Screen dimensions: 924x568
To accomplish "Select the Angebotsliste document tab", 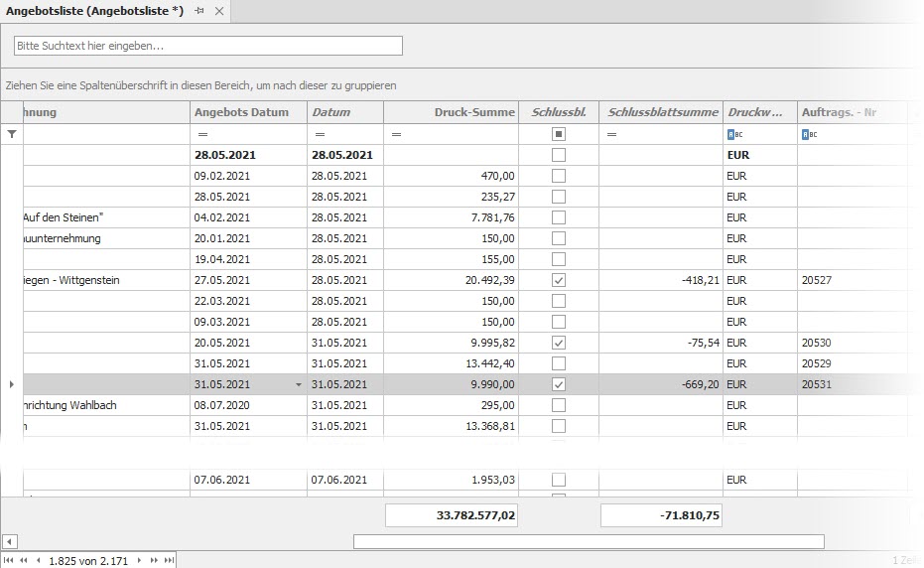I will (x=94, y=11).
